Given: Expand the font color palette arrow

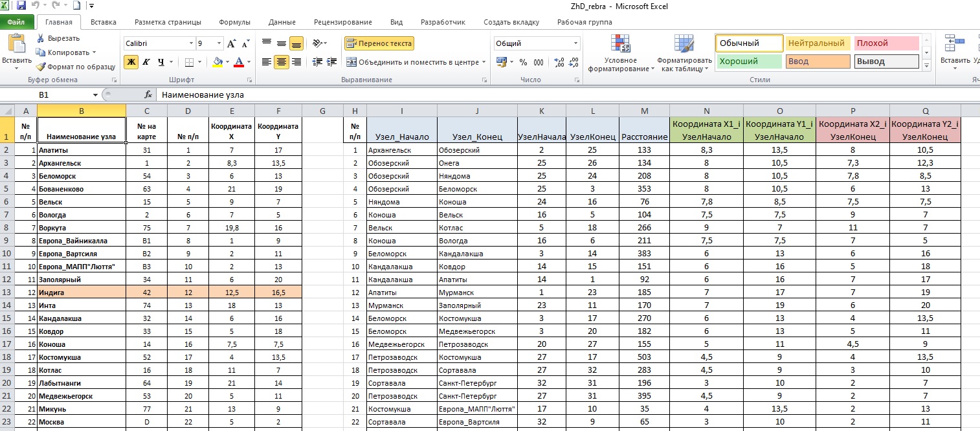Looking at the screenshot, I should click(249, 62).
